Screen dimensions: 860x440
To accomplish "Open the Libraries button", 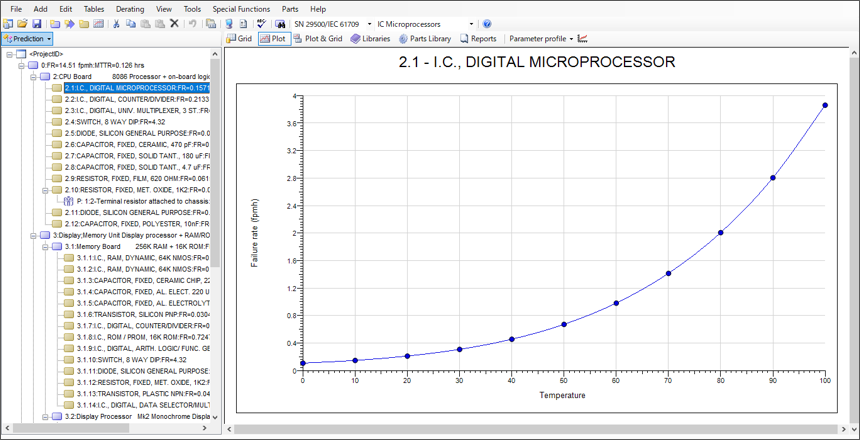I will click(370, 39).
